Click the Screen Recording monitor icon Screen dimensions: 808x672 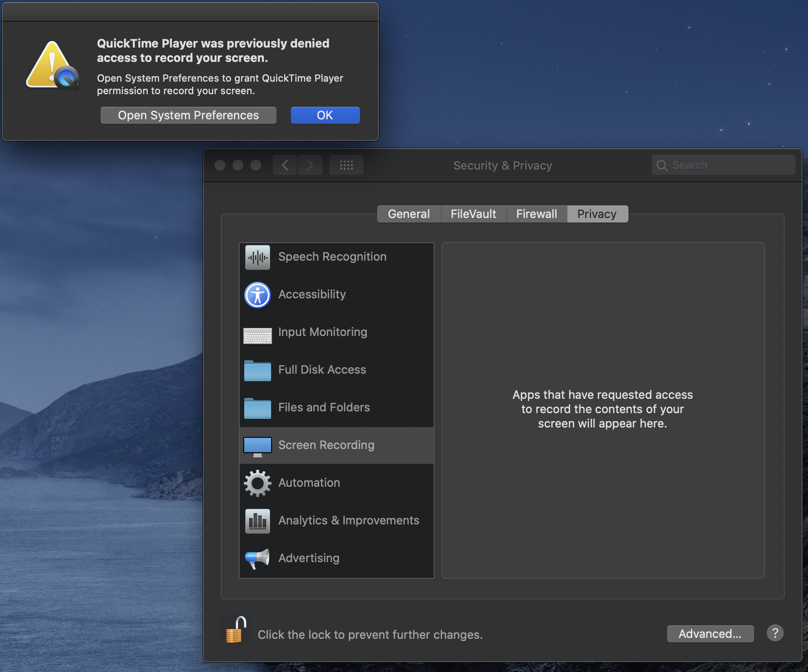pyautogui.click(x=258, y=447)
